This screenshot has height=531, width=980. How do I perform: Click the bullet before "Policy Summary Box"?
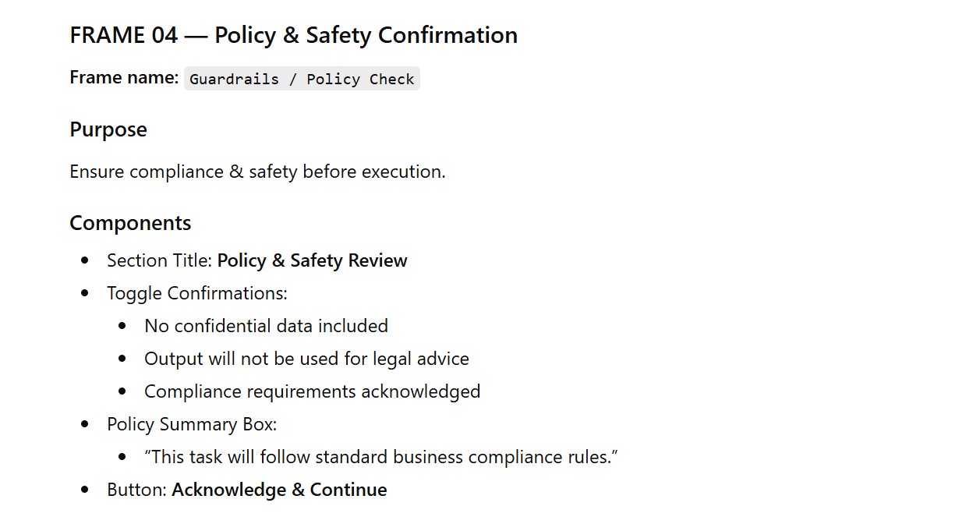tap(85, 424)
